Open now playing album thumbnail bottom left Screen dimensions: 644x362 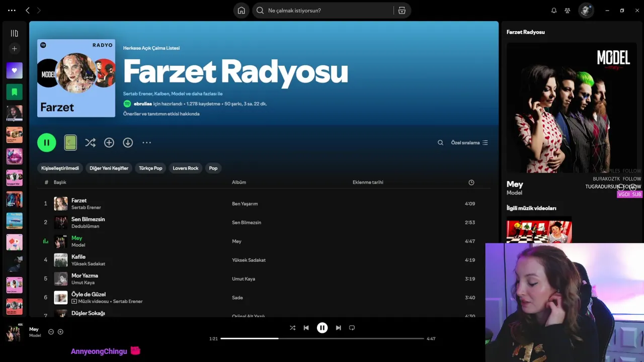click(x=14, y=332)
